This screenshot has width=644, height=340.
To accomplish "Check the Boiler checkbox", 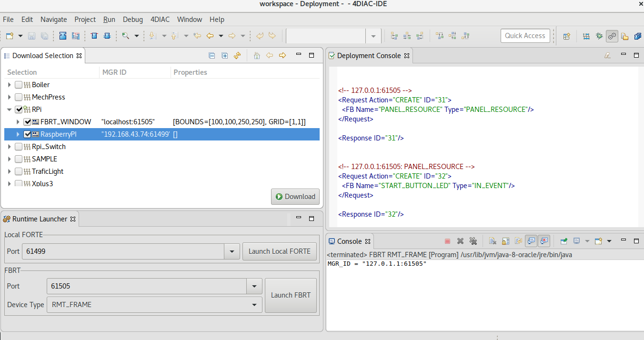I will 19,85.
